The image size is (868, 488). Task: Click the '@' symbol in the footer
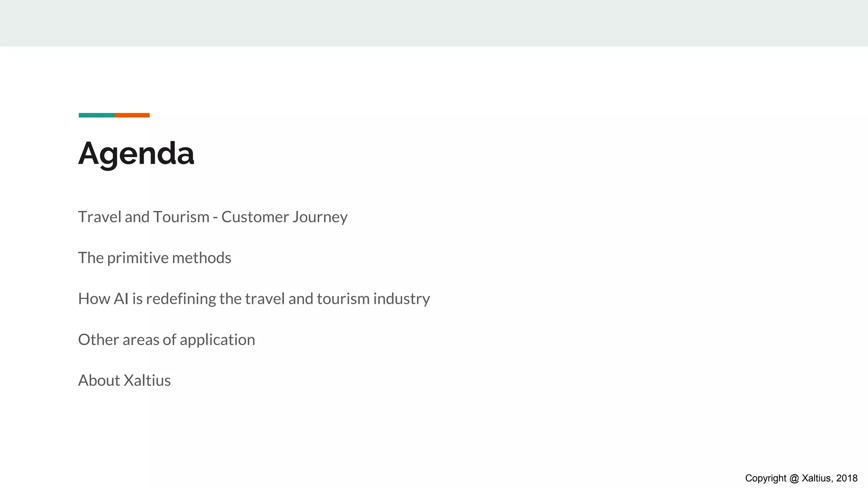[x=794, y=478]
